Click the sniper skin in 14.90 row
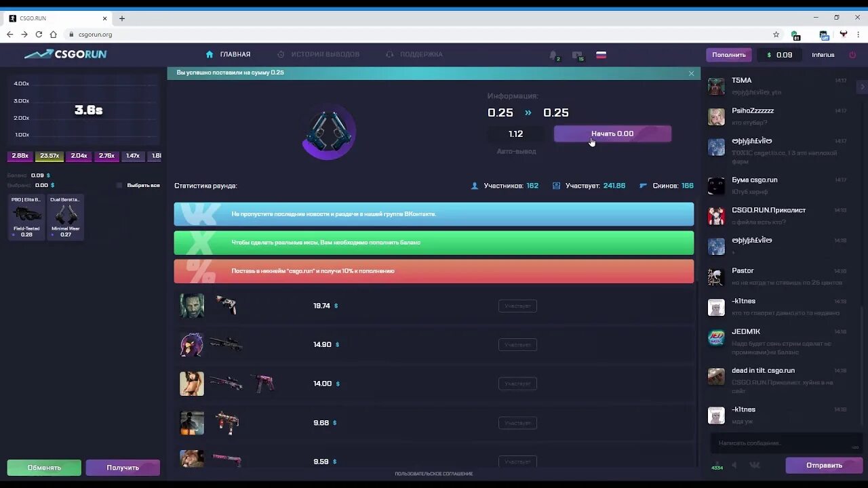This screenshot has width=868, height=488. [226, 344]
